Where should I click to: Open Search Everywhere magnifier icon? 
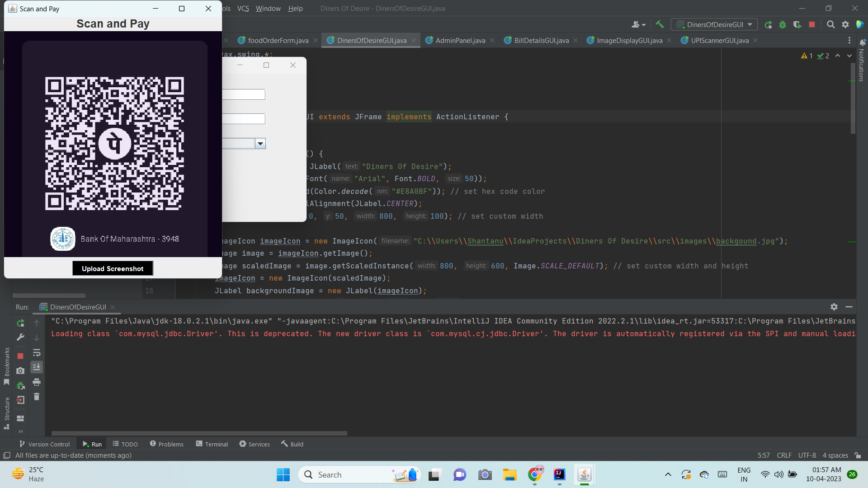tap(830, 24)
